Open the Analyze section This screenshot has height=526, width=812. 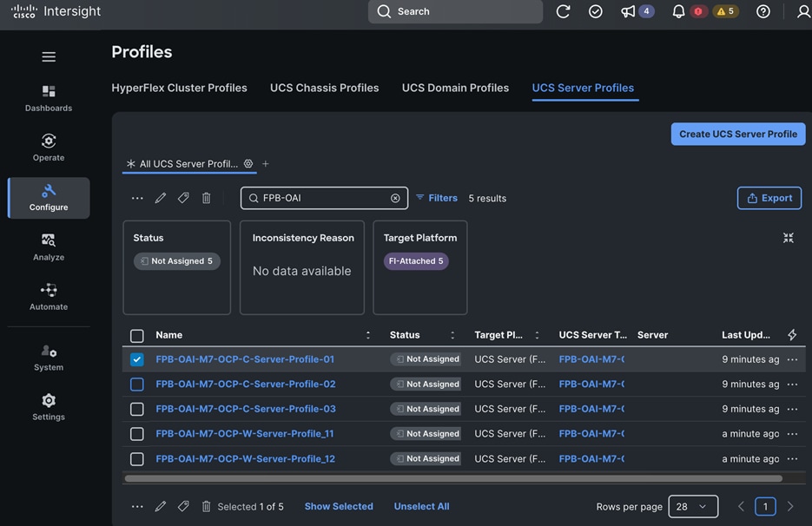49,247
